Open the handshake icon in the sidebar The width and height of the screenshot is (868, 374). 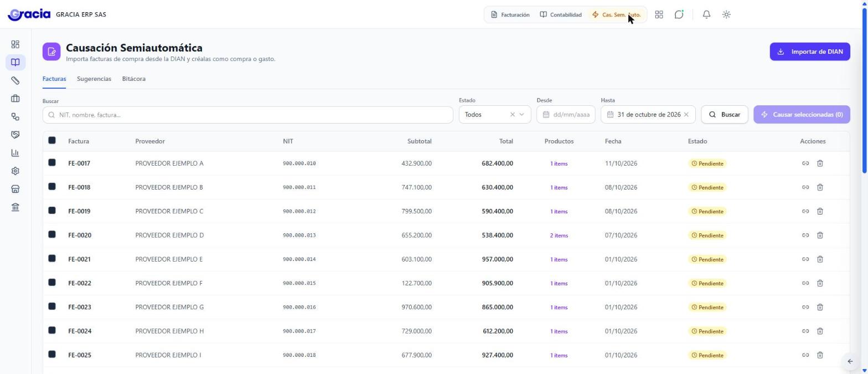pyautogui.click(x=15, y=135)
